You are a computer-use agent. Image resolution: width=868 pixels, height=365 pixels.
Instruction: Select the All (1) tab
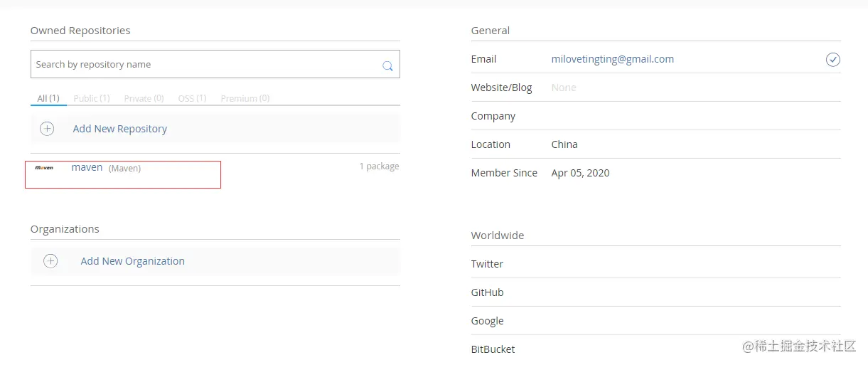click(48, 98)
